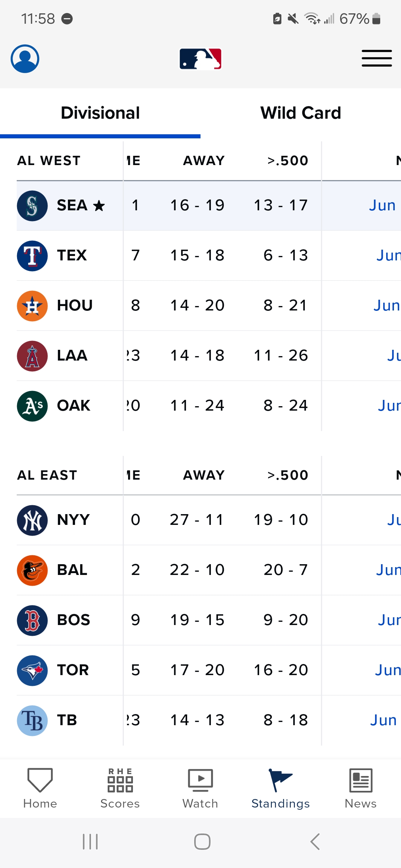The height and width of the screenshot is (868, 401).
Task: Select the Orioles team logo
Action: [x=32, y=571]
